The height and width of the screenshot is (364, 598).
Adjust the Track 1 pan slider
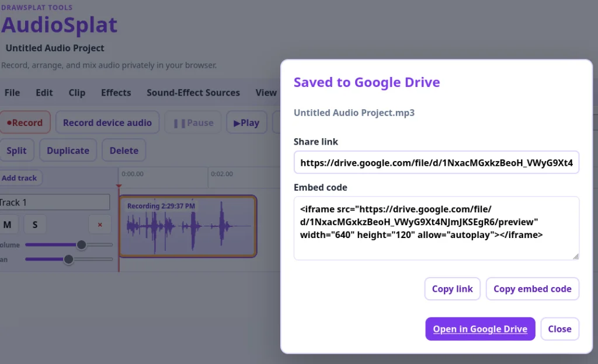click(x=69, y=260)
